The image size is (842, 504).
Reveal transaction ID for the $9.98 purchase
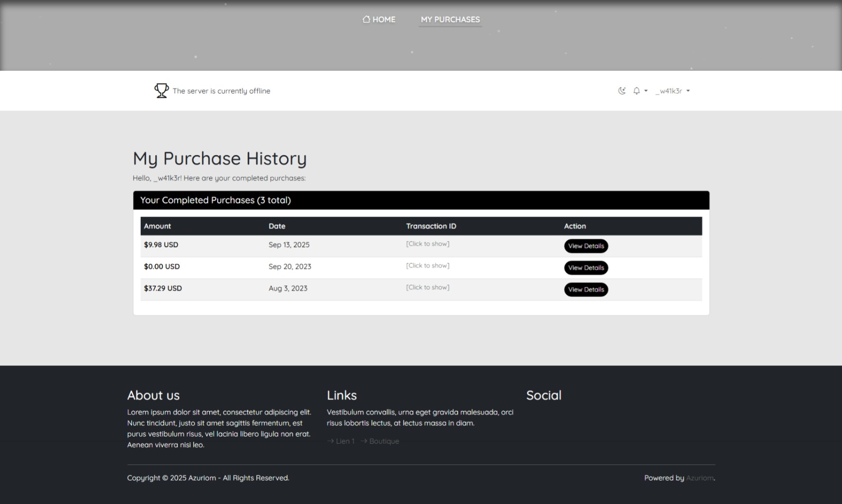(x=427, y=244)
